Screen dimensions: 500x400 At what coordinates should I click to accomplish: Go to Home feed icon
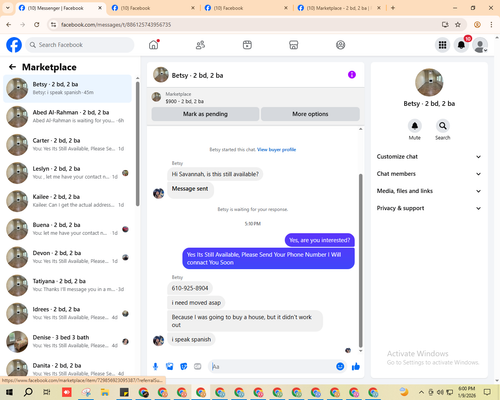click(154, 45)
